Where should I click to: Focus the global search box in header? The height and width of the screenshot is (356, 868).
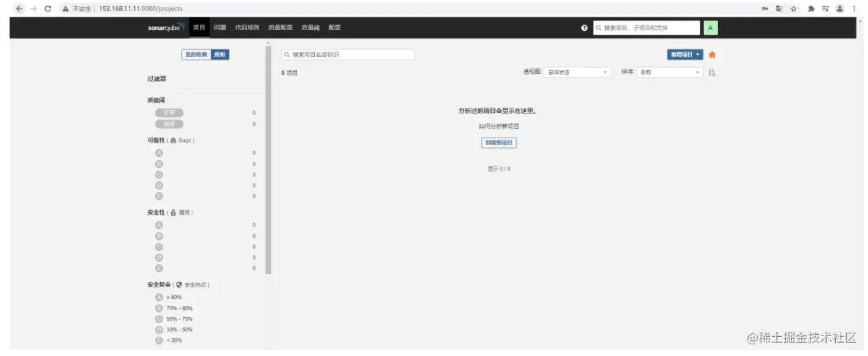click(x=647, y=28)
